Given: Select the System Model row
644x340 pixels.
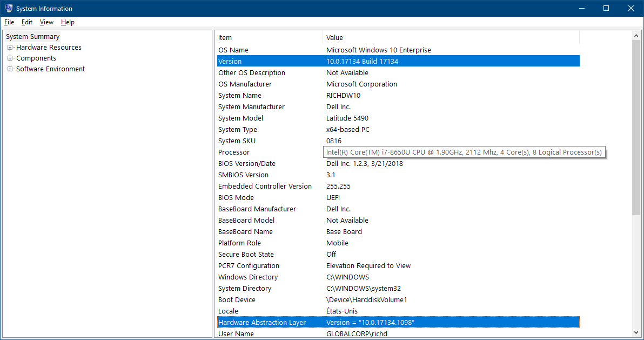Looking at the screenshot, I should 398,118.
